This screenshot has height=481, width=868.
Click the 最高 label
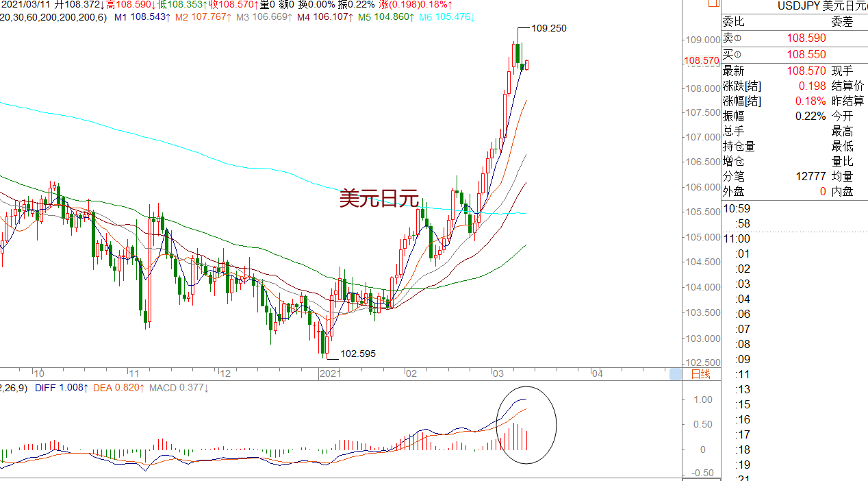tap(843, 132)
